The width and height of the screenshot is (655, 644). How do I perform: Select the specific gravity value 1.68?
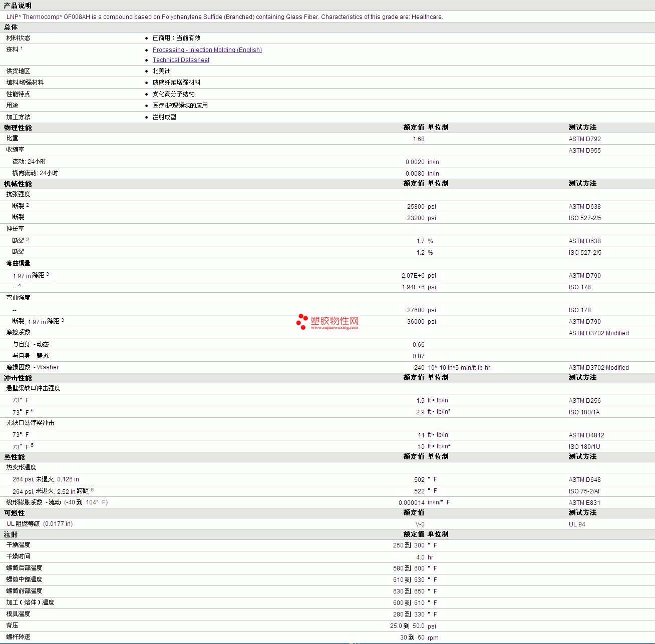pyautogui.click(x=419, y=139)
